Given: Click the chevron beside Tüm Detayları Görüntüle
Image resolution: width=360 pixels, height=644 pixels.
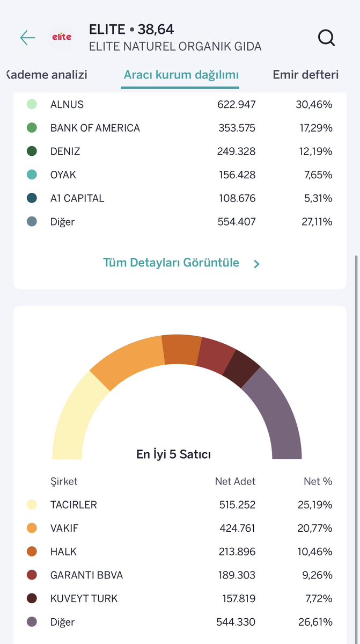Looking at the screenshot, I should coord(256,264).
